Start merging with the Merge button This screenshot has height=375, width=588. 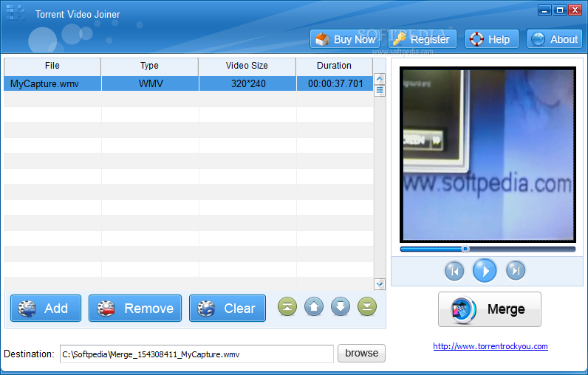[x=490, y=309]
